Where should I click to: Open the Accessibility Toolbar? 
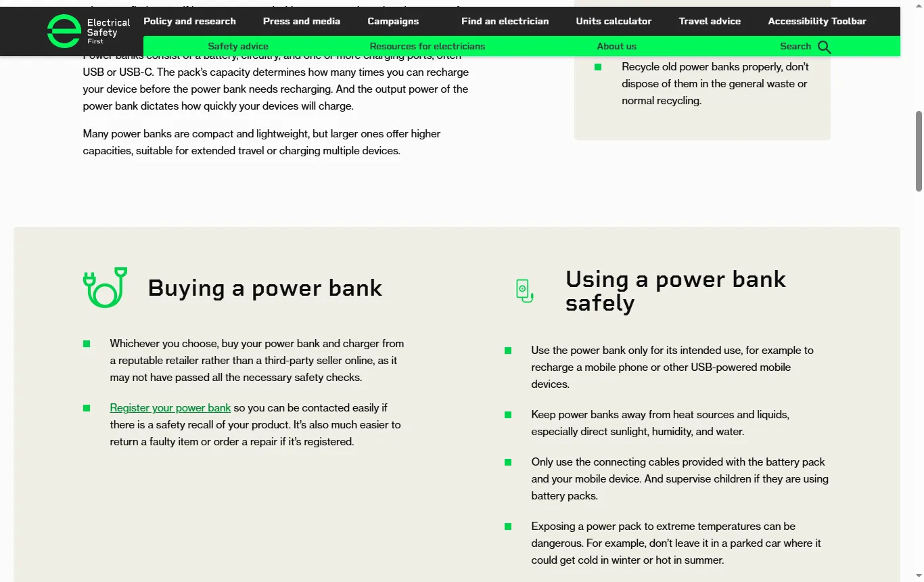click(x=817, y=21)
